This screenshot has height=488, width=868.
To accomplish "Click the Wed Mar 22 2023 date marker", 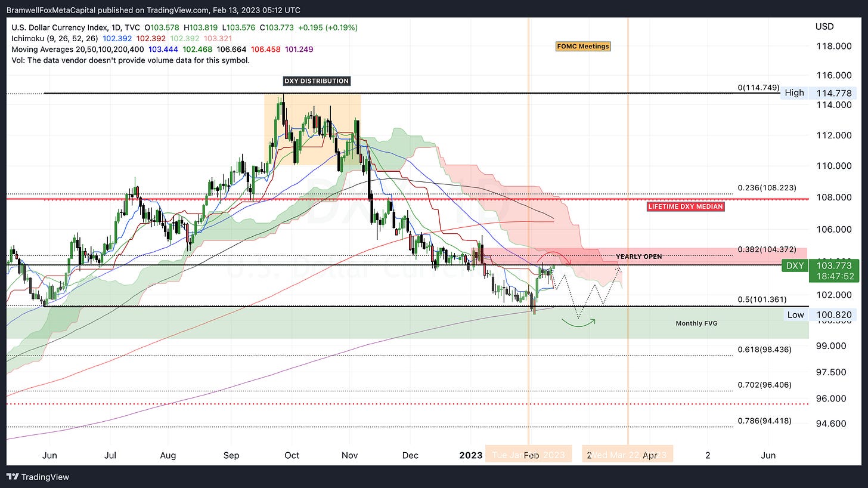I will pos(628,455).
